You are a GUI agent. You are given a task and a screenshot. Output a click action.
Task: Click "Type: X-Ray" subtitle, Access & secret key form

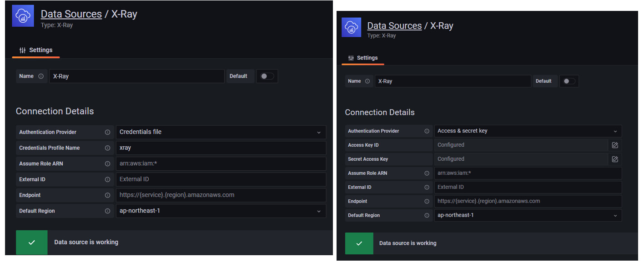point(382,36)
